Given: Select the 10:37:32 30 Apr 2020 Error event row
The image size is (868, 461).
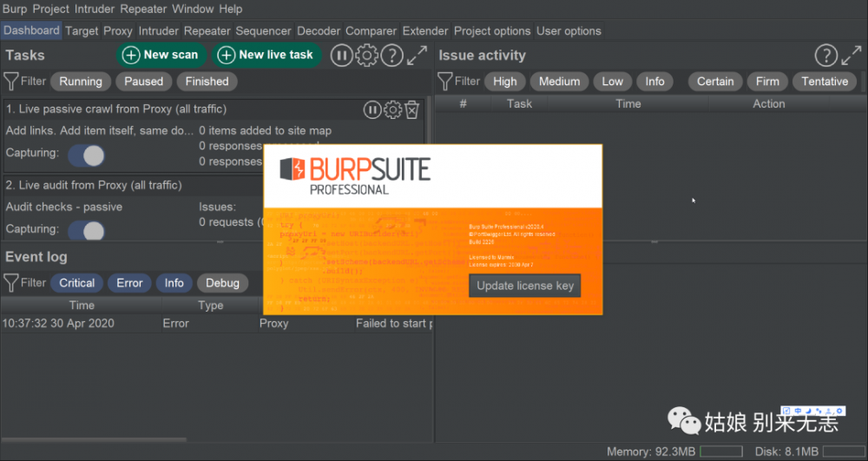Looking at the screenshot, I should [x=216, y=324].
